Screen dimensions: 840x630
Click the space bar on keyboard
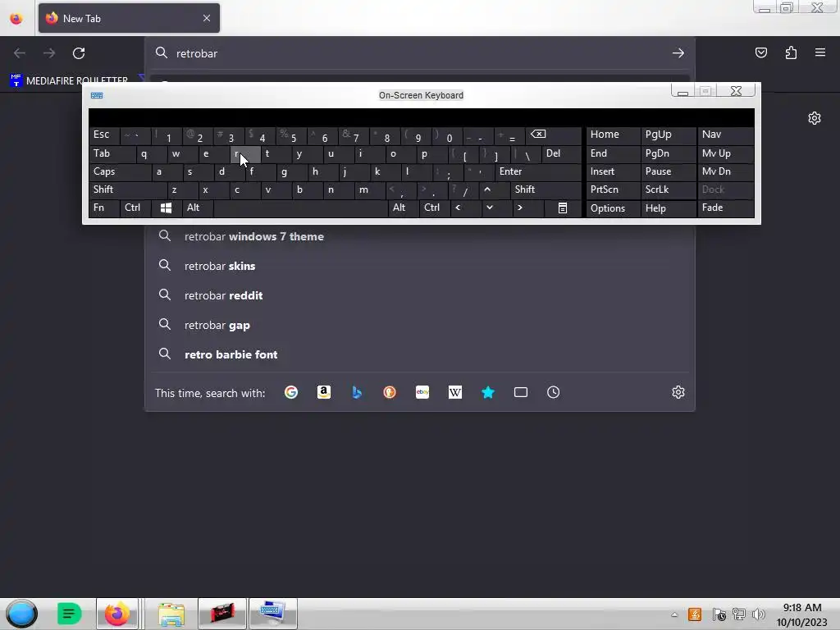(x=300, y=208)
